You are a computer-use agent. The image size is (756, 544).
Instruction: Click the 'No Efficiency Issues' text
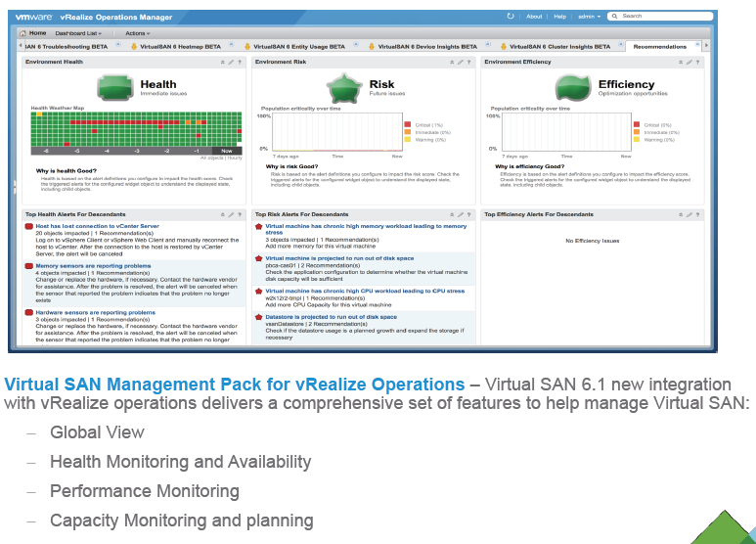point(592,241)
